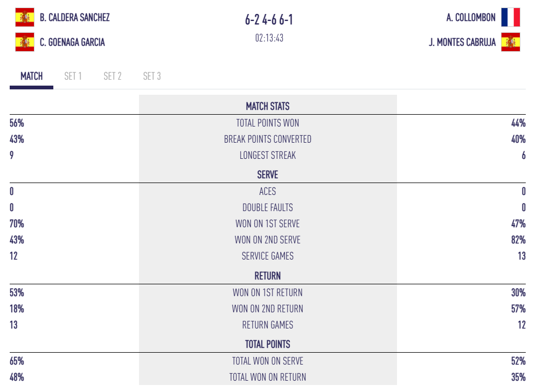Click the TOTAL WON ON SERVE label
This screenshot has width=536, height=392.
coord(268,361)
